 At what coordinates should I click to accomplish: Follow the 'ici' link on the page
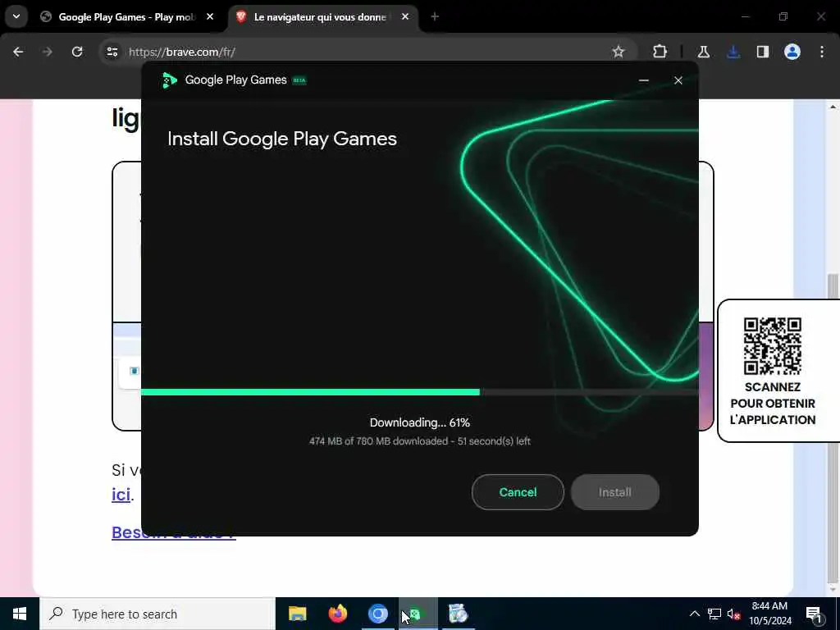click(121, 494)
